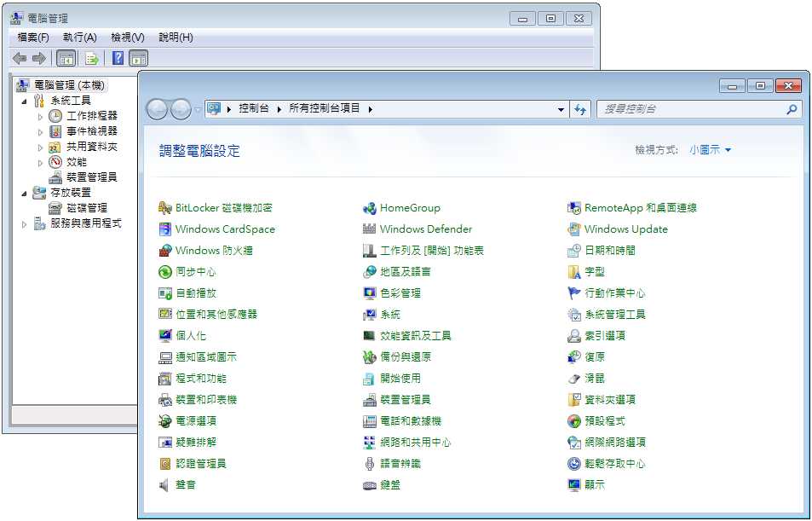
Task: Select 磁碟管理 in the tree
Action: (x=86, y=208)
